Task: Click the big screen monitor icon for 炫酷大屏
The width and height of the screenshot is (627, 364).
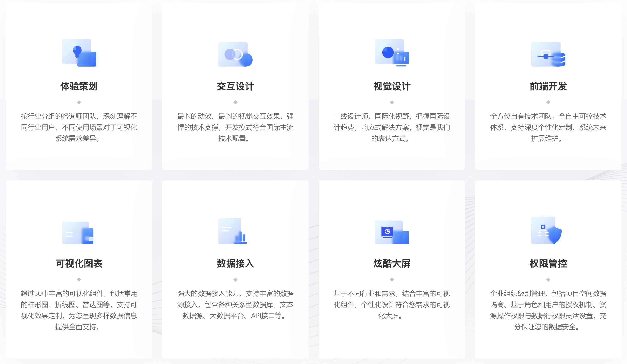Action: (392, 232)
